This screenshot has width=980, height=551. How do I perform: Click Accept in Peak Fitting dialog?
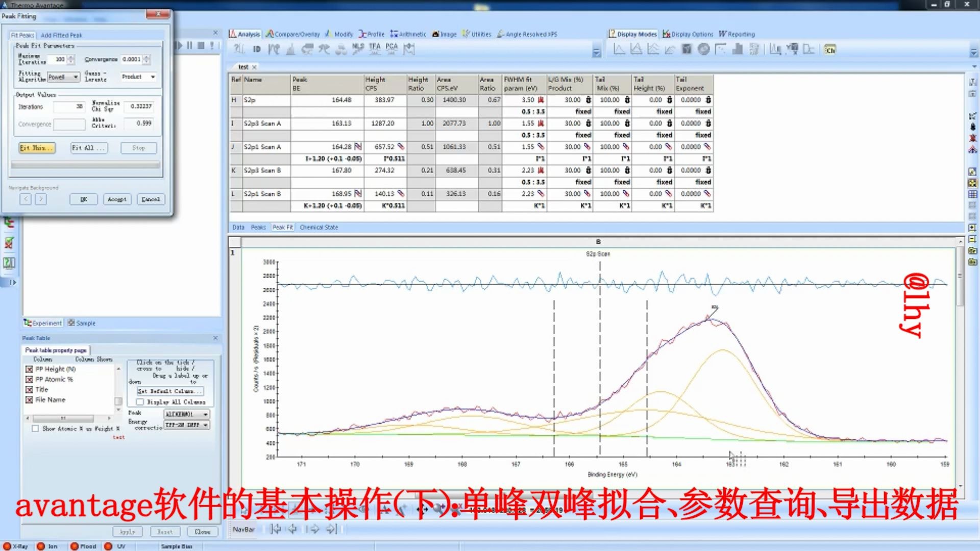click(117, 199)
